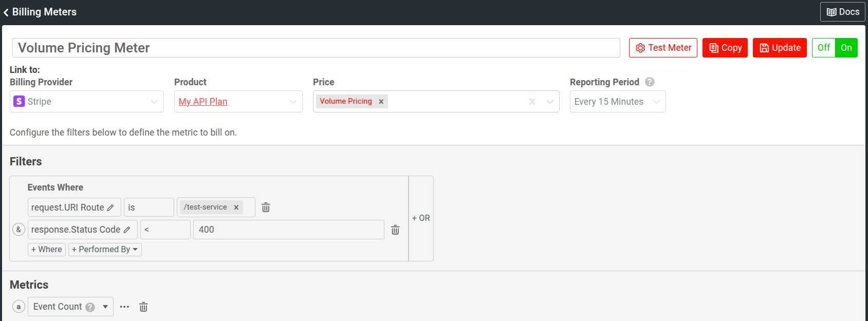Edit request.URI Route field with pencil icon
Image resolution: width=868 pixels, height=321 pixels.
click(x=110, y=207)
